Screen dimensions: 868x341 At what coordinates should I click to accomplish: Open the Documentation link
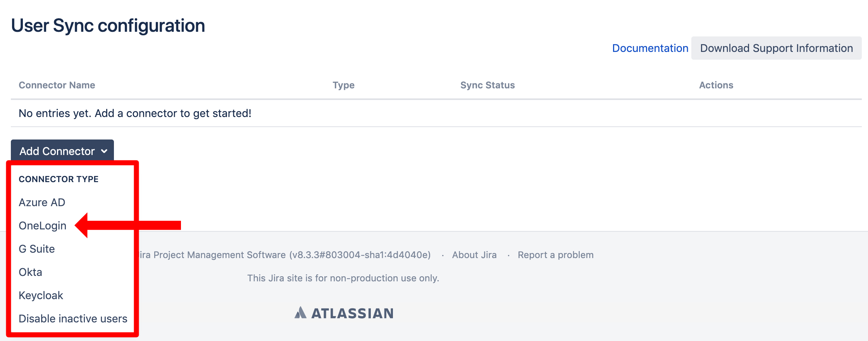(x=650, y=48)
